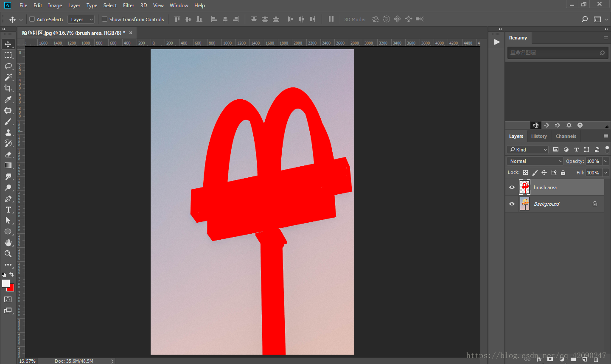Hide the Background layer
611x364 pixels.
pos(512,204)
